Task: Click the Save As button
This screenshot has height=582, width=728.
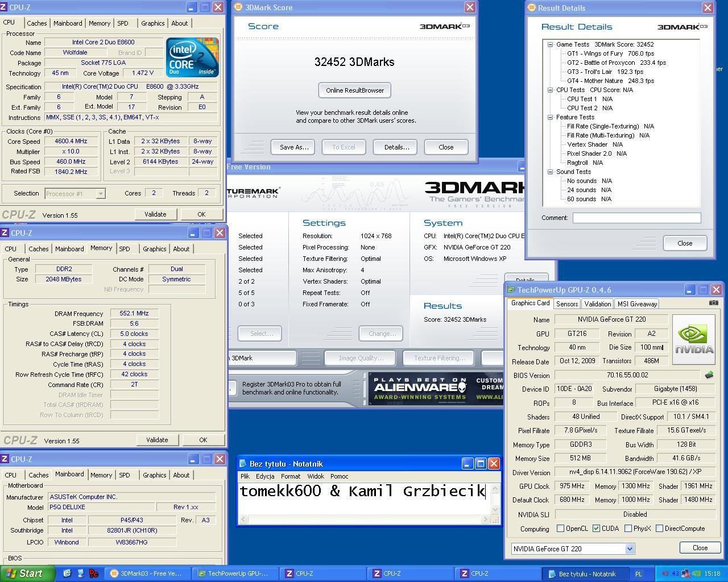Action: 294,147
